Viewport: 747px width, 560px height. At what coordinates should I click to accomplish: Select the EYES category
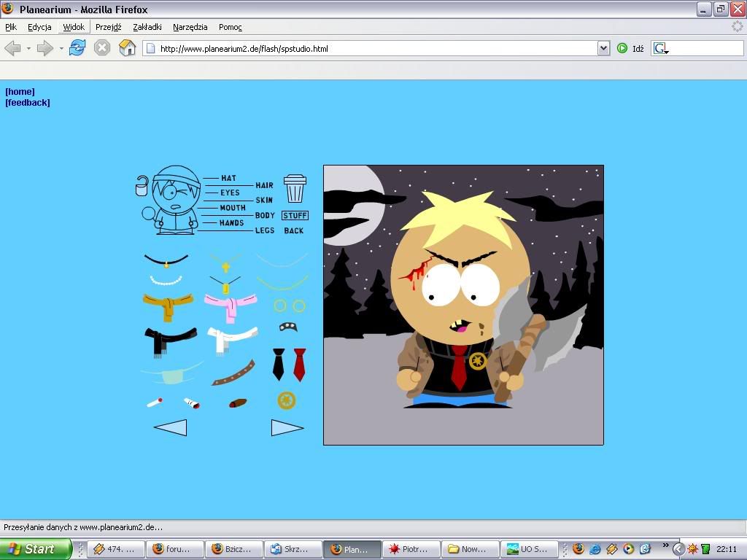230,192
